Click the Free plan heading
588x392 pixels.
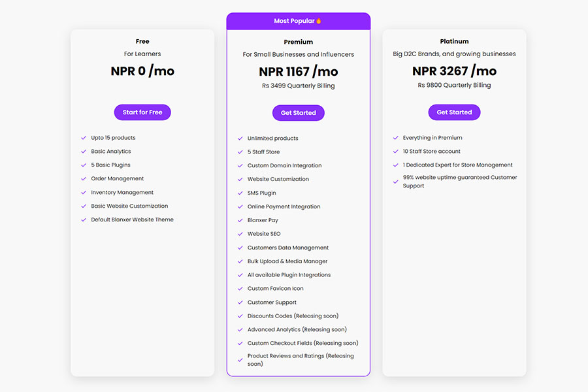[142, 41]
